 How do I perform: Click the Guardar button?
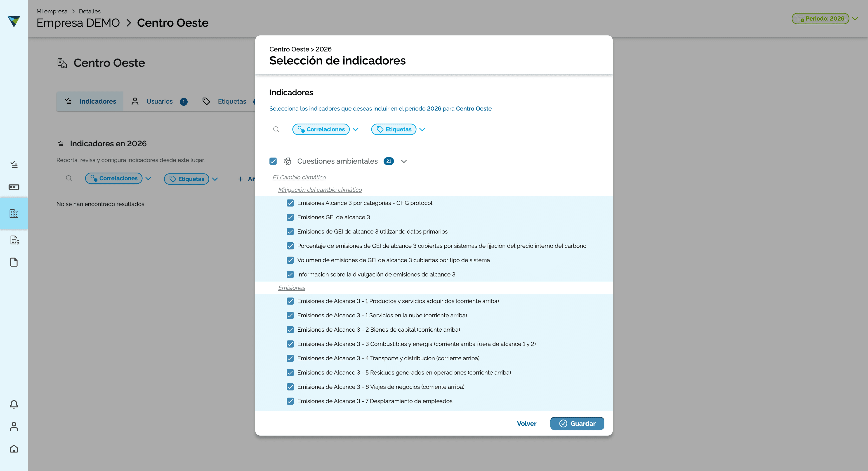click(577, 424)
